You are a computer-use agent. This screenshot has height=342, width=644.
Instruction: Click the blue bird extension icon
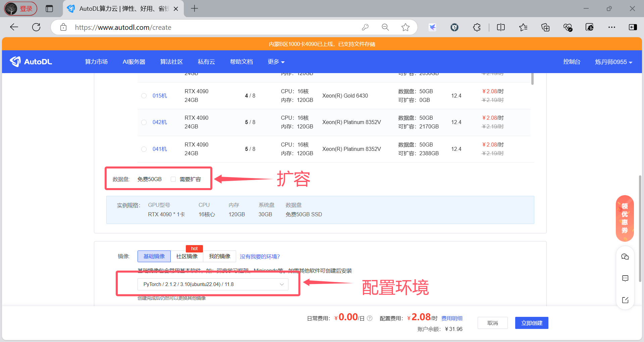click(432, 27)
